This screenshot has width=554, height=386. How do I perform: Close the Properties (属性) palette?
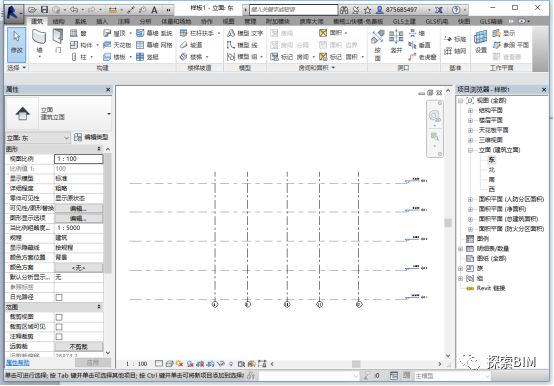point(108,90)
